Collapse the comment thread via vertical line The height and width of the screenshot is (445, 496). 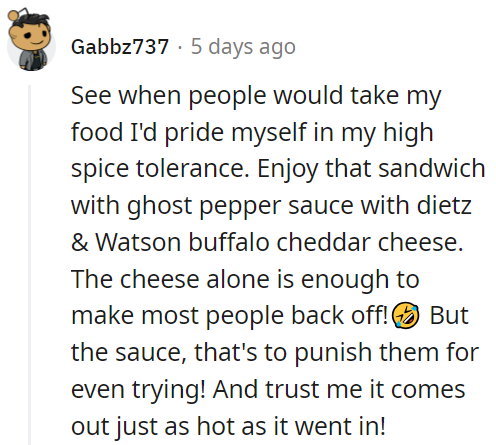tap(29, 265)
